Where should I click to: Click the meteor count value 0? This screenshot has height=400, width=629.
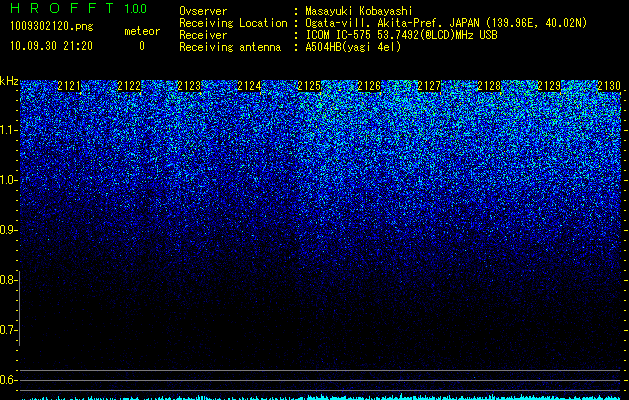pyautogui.click(x=142, y=46)
